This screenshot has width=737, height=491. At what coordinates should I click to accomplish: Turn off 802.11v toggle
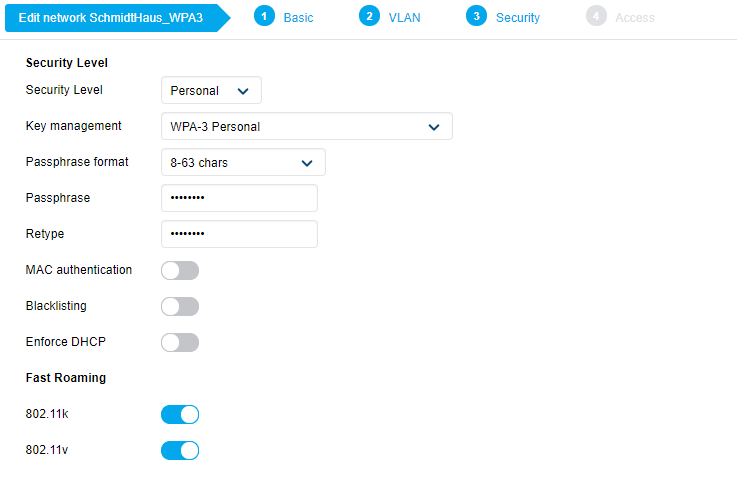pos(180,450)
